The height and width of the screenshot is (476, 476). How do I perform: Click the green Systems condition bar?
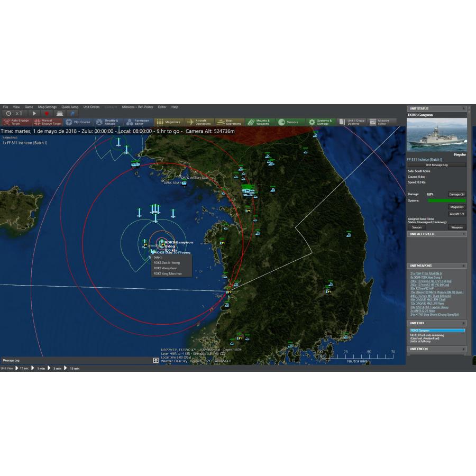point(446,201)
